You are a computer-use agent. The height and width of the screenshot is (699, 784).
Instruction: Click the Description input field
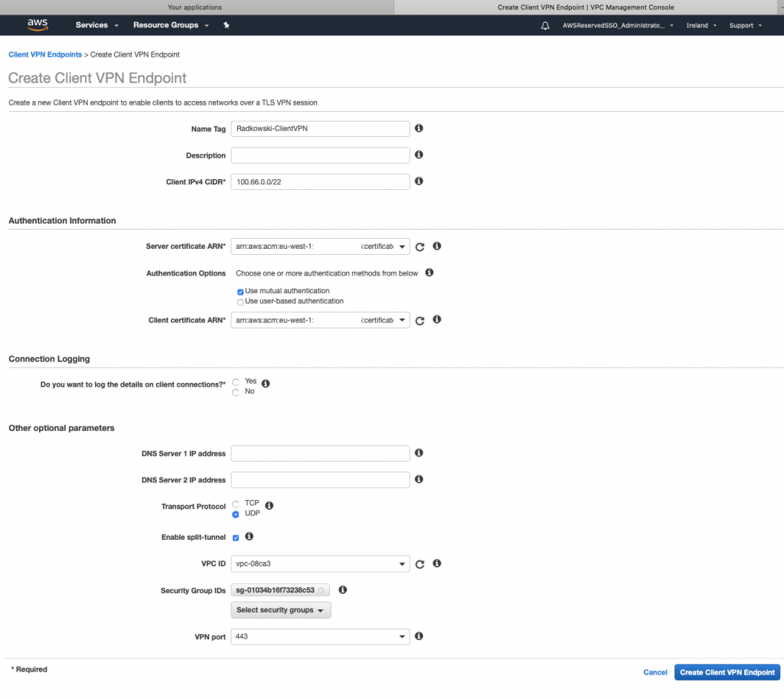pyautogui.click(x=321, y=155)
